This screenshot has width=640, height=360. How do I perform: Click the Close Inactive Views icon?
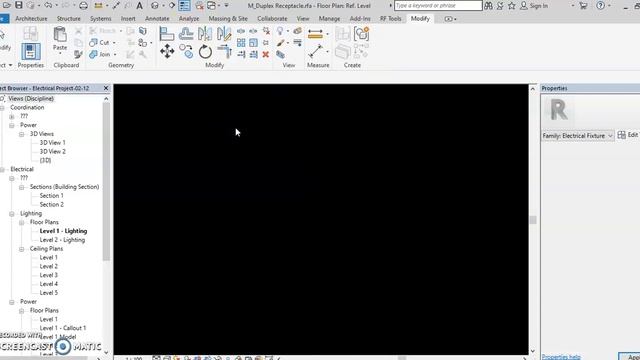click(200, 6)
